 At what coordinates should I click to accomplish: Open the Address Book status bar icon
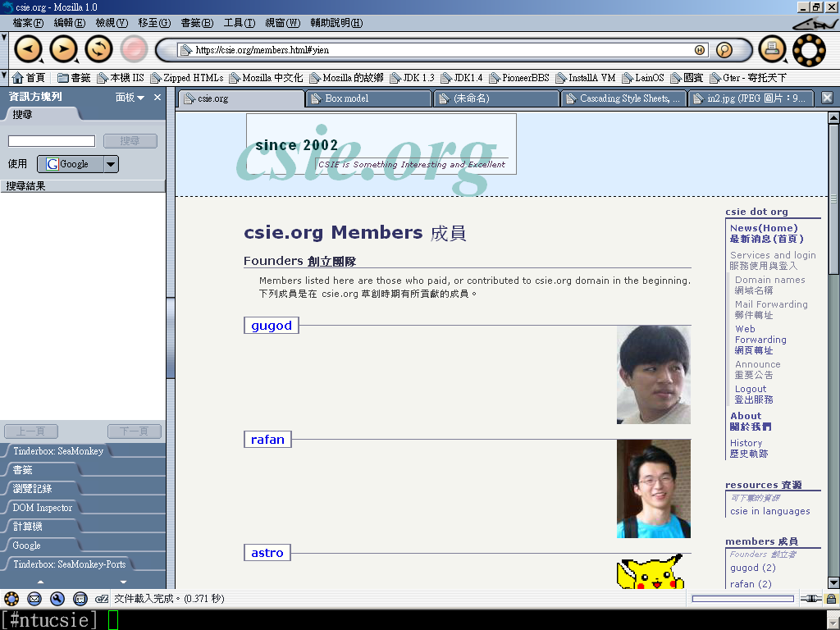(x=80, y=598)
